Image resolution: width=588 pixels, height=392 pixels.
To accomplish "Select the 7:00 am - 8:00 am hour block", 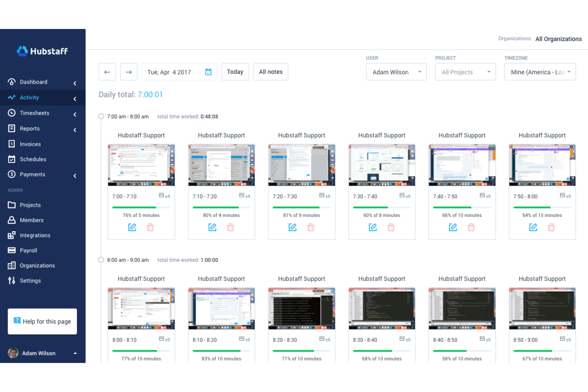I will click(x=101, y=116).
